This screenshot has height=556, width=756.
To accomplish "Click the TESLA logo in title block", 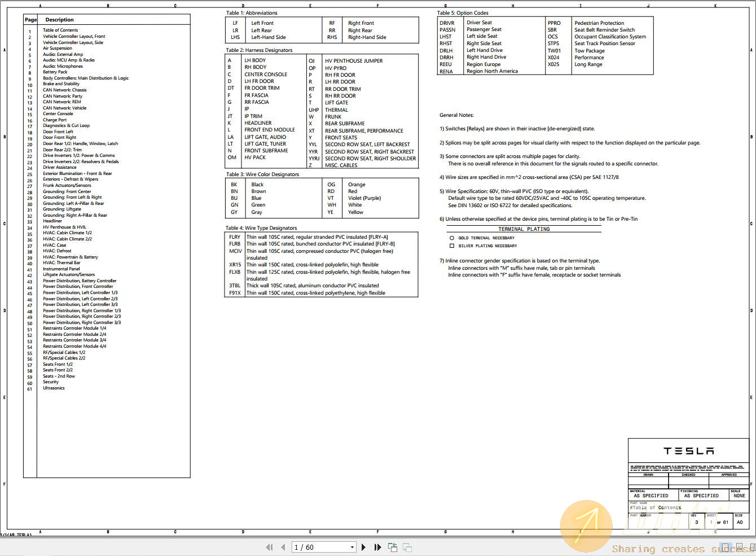I will point(688,451).
